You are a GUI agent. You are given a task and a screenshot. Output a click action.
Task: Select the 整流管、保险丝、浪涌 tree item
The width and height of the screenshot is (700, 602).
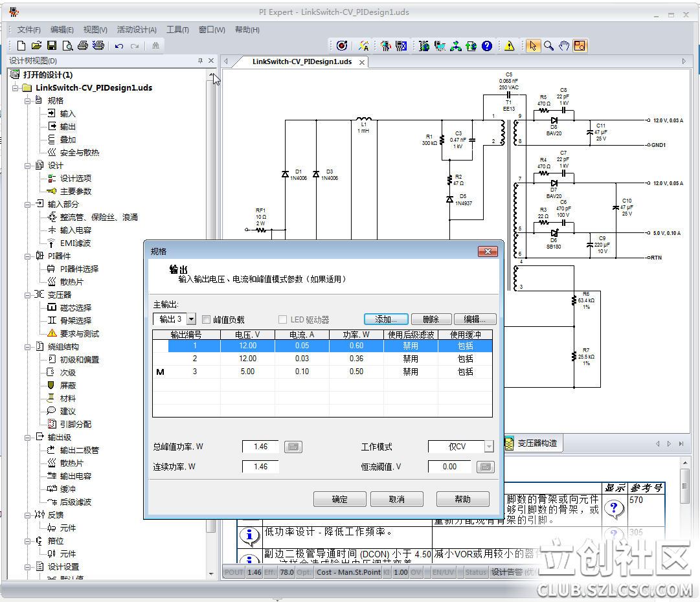point(98,217)
